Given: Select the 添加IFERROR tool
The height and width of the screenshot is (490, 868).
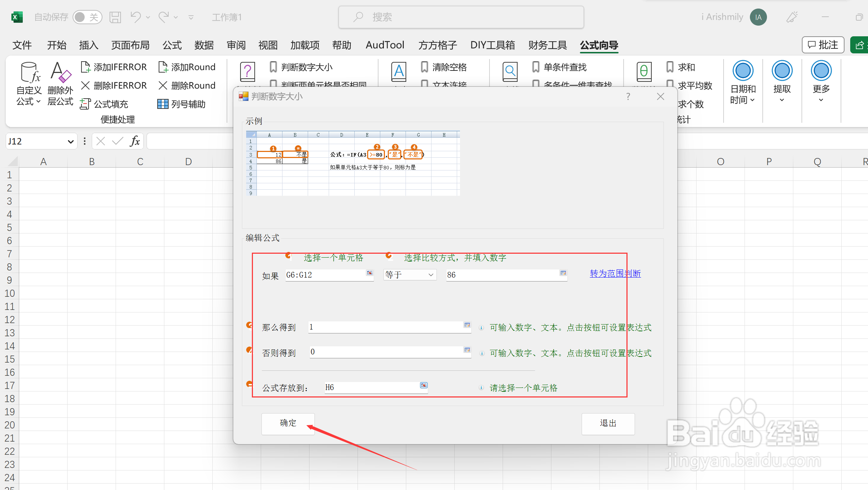Looking at the screenshot, I should click(114, 67).
